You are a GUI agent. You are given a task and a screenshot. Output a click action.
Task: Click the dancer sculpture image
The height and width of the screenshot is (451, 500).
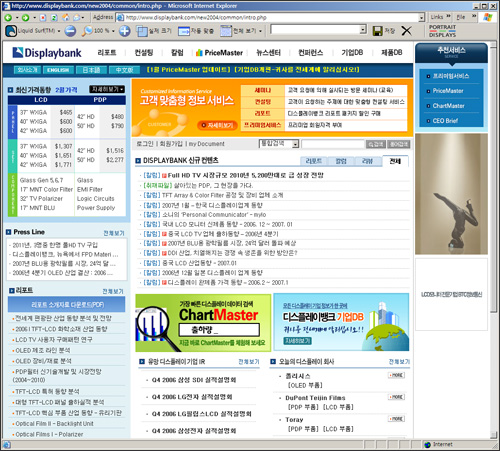tap(451, 194)
